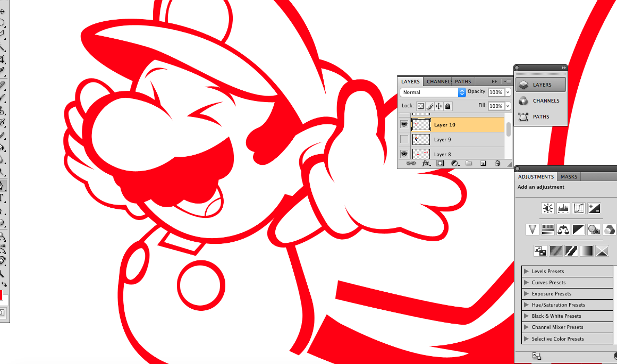Hide Layer 8 using its eye icon
The image size is (617, 364).
pyautogui.click(x=404, y=154)
